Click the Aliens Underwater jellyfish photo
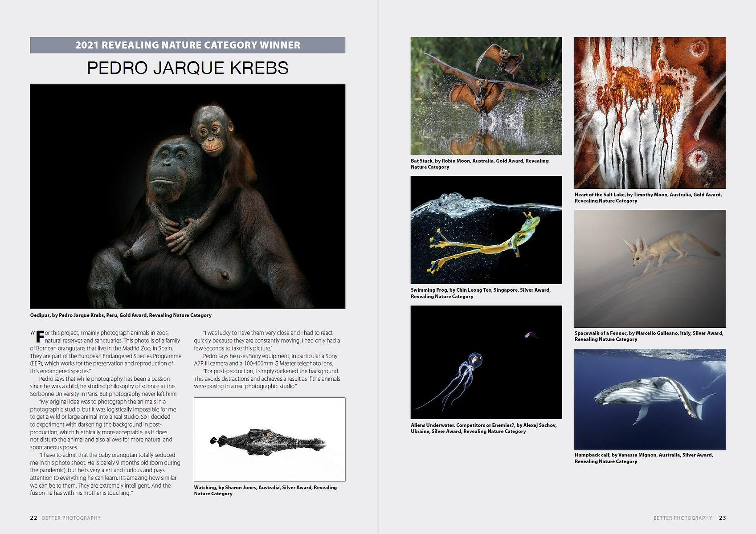Viewport: 756px width, 534px height. point(486,362)
